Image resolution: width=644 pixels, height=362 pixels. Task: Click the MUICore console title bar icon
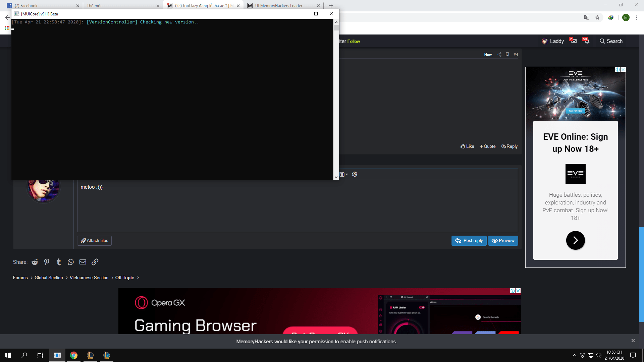16,14
